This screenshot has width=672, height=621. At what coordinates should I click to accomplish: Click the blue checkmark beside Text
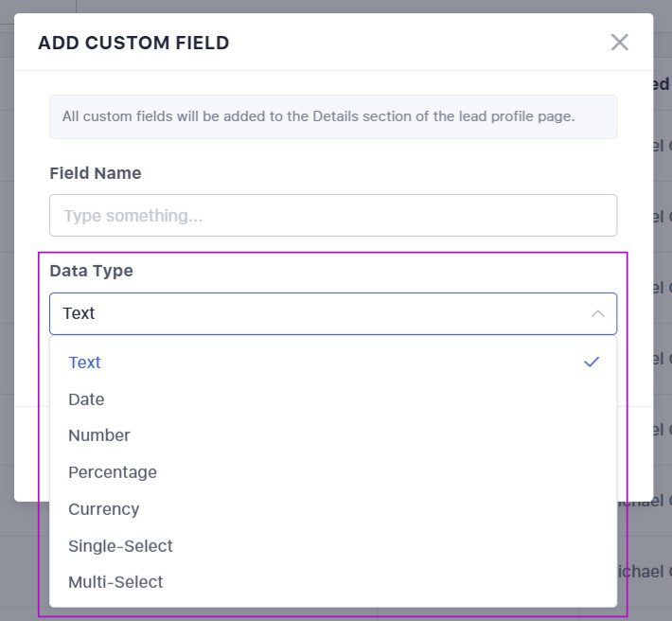coord(592,362)
